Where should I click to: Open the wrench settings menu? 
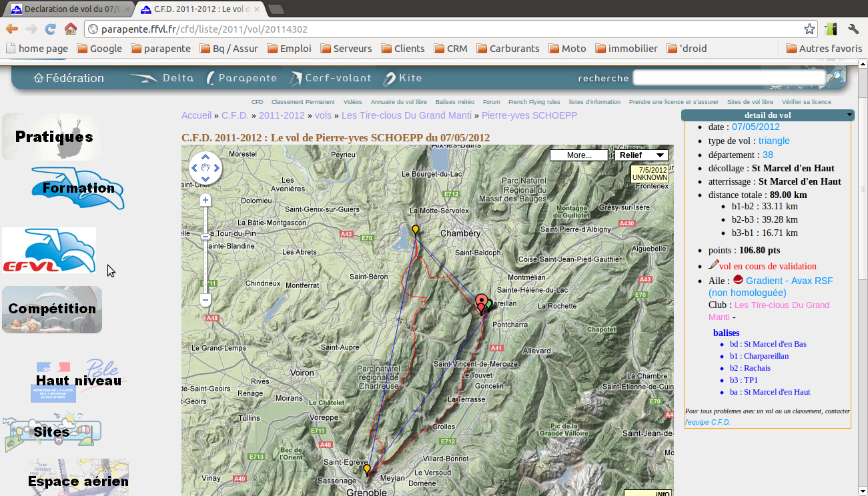(x=853, y=29)
